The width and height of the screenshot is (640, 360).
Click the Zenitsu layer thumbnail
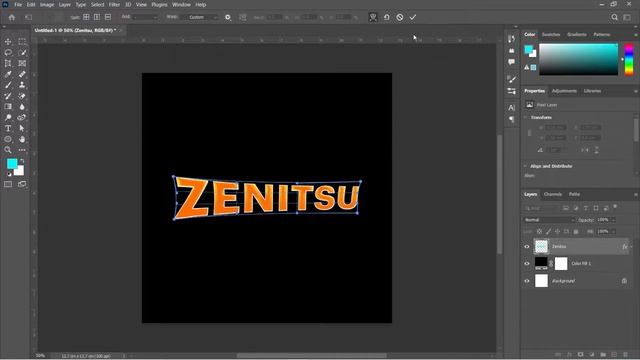coord(541,247)
